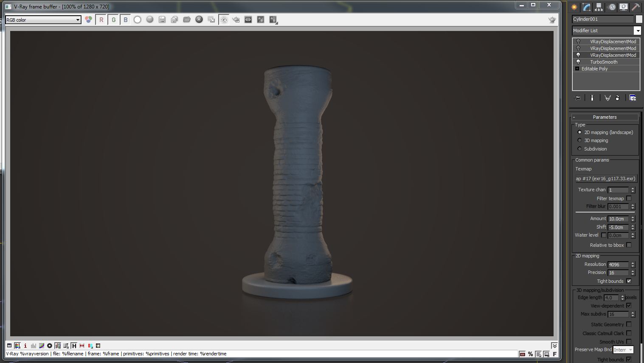Open the Utilities hammer tab

(x=636, y=7)
